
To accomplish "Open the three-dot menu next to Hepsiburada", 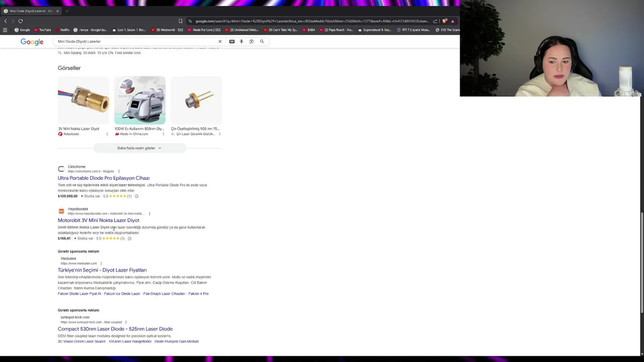I will pyautogui.click(x=149, y=214).
